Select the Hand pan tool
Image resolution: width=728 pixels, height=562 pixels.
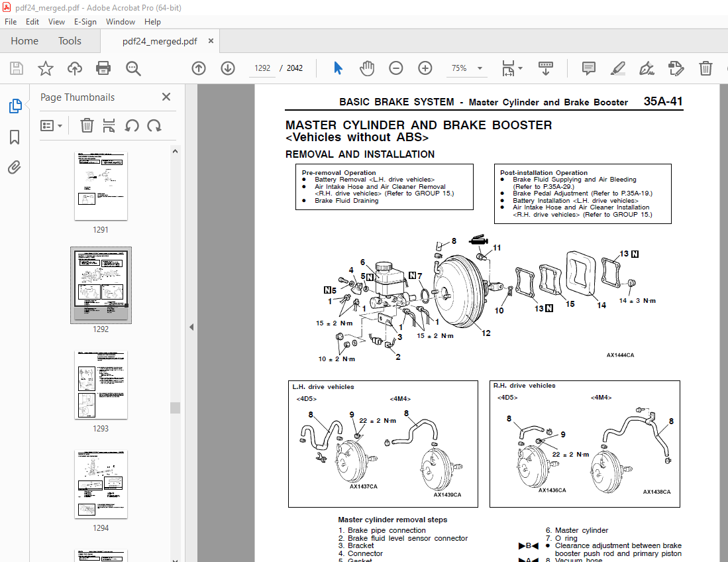[367, 68]
